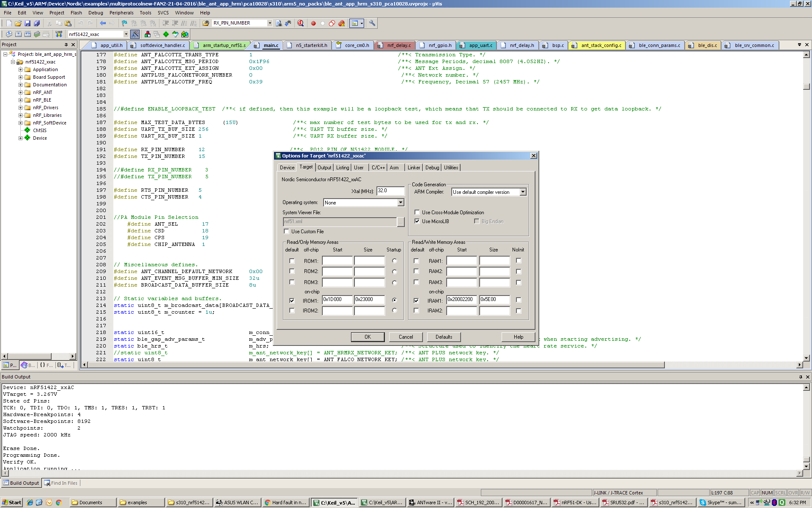Image resolution: width=812 pixels, height=508 pixels.
Task: Click the Pack Installer icon
Action: pos(185,34)
